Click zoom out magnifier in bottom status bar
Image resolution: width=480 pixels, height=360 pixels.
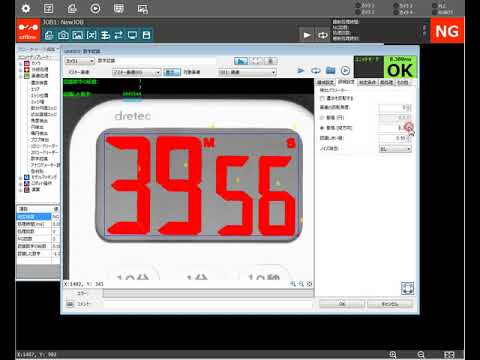(x=421, y=355)
